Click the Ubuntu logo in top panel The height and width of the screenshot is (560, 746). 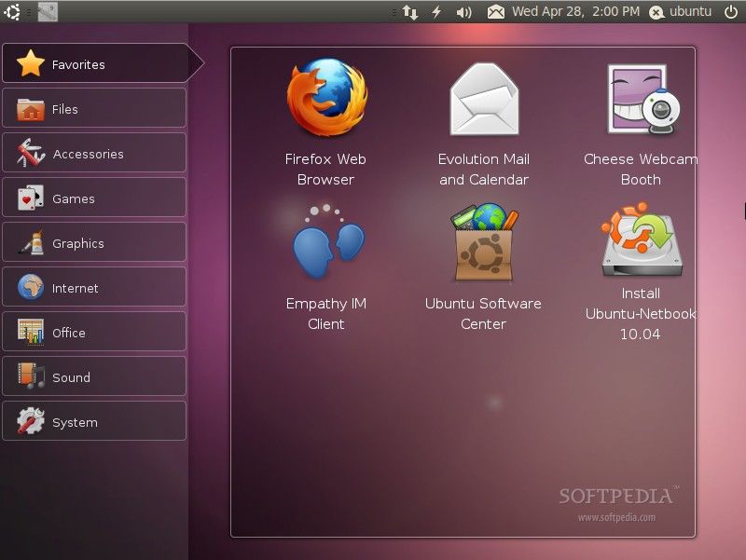12,12
